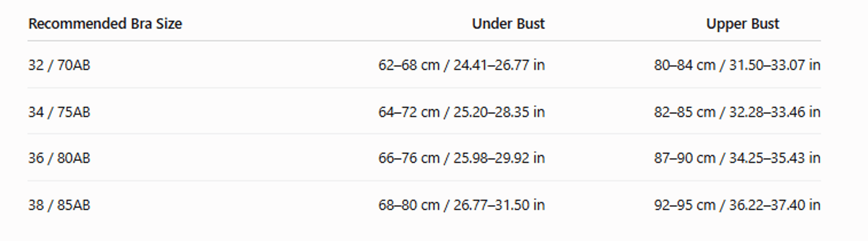Click the 25.98–29.92 in measurement text
The height and width of the screenshot is (241, 868).
click(499, 158)
